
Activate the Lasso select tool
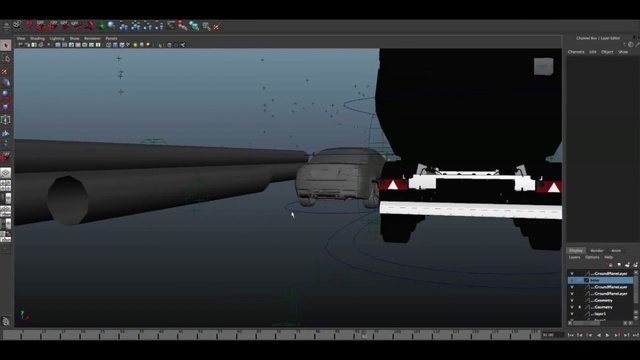6,58
